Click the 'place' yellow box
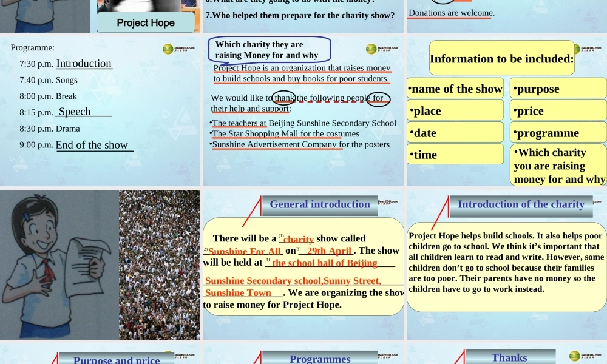Viewport: 607px width, 364px height. 455,110
